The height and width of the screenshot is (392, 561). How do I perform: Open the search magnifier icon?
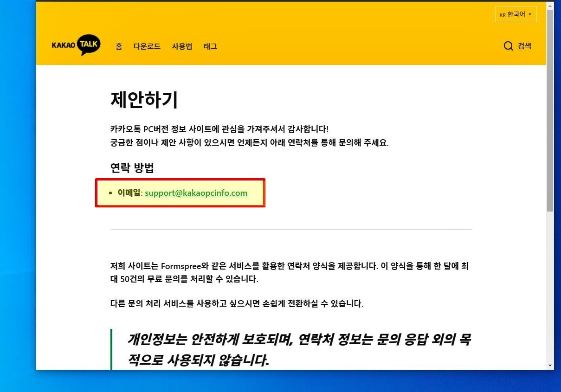pos(509,46)
